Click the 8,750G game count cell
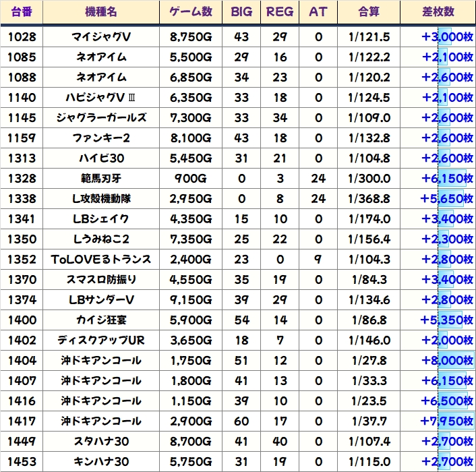476x472 pixels. [x=191, y=37]
